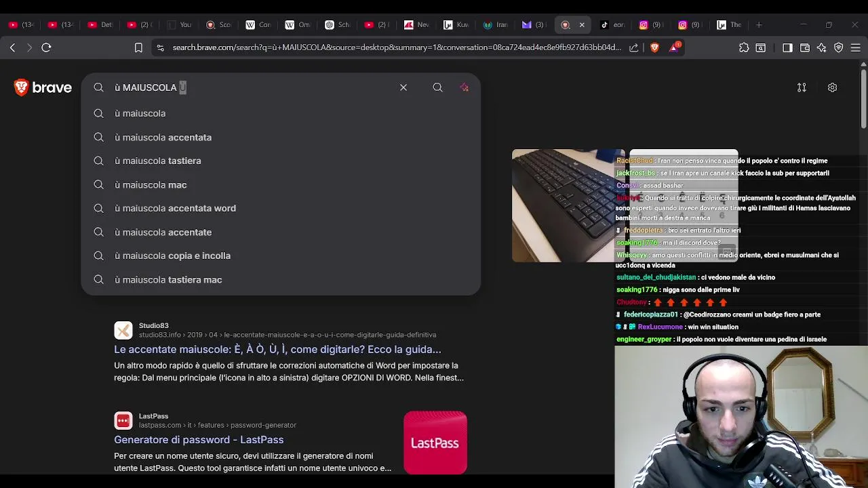The image size is (868, 488).
Task: Select suggestion 'ù maiuscola'
Action: (281, 113)
